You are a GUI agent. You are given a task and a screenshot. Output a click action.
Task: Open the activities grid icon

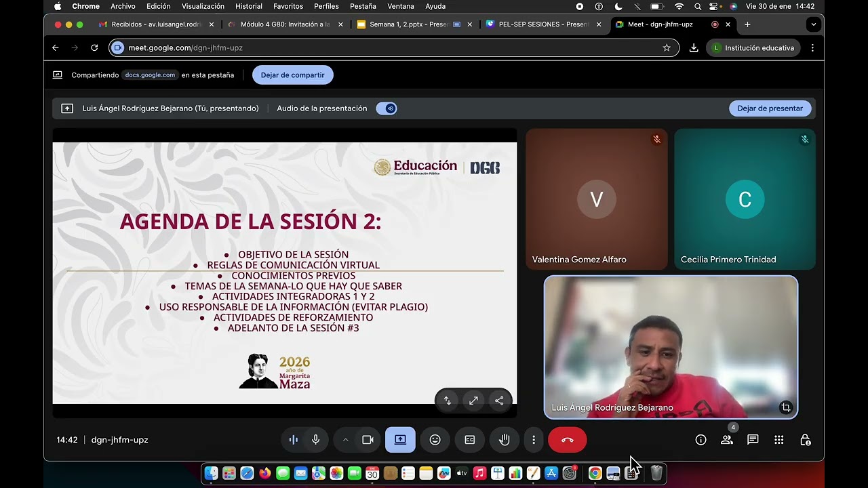[x=778, y=440]
